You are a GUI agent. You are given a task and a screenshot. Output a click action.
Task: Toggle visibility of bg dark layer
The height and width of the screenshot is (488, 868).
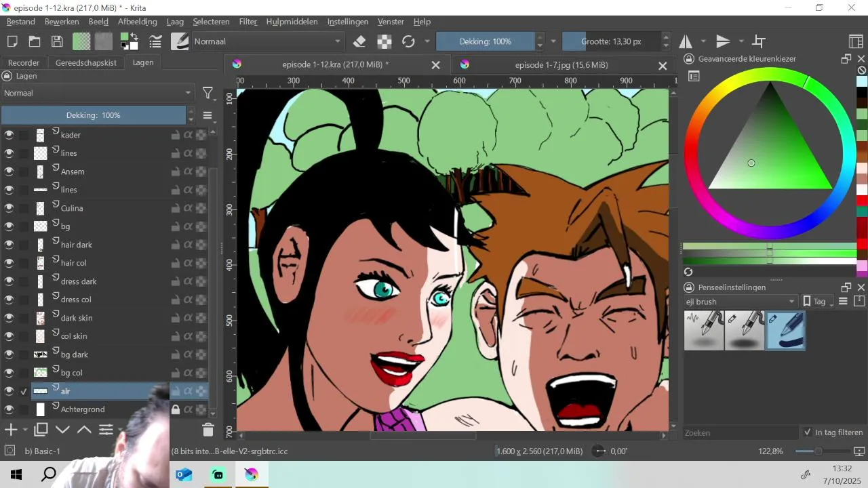[x=9, y=354]
